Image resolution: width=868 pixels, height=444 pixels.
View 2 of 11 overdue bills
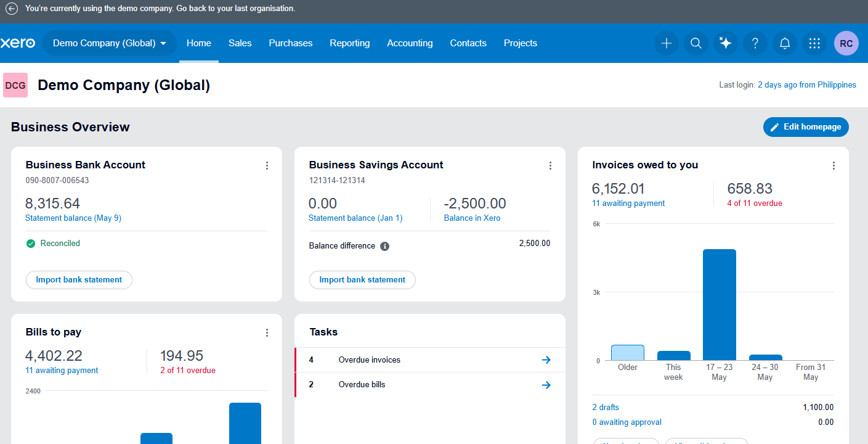[188, 371]
